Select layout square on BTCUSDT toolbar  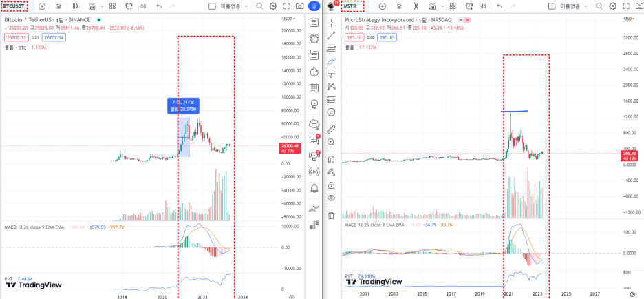[212, 6]
